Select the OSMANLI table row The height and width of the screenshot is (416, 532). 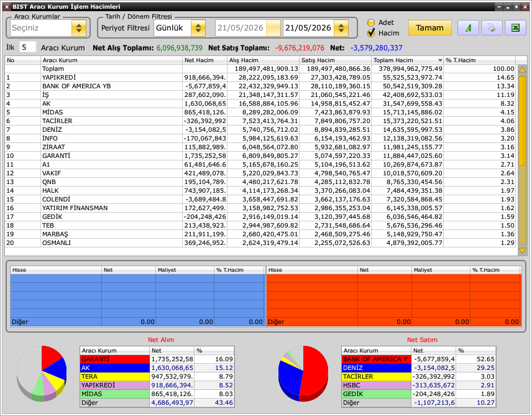coord(260,243)
